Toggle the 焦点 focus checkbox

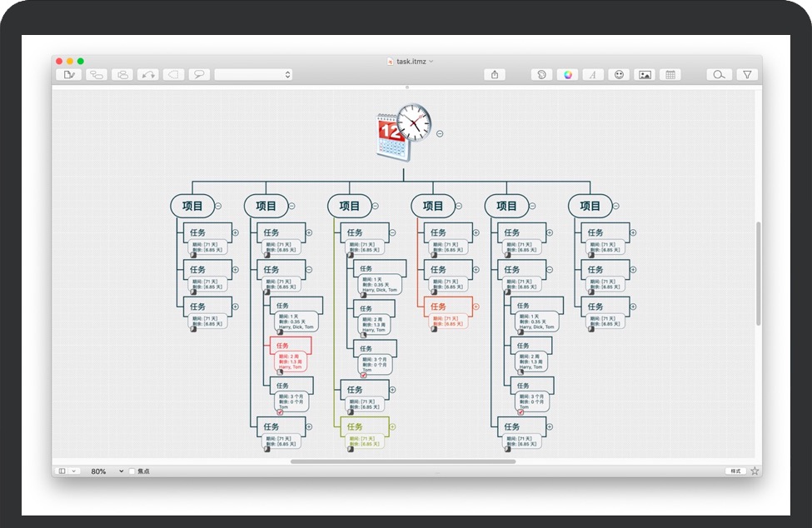click(132, 471)
